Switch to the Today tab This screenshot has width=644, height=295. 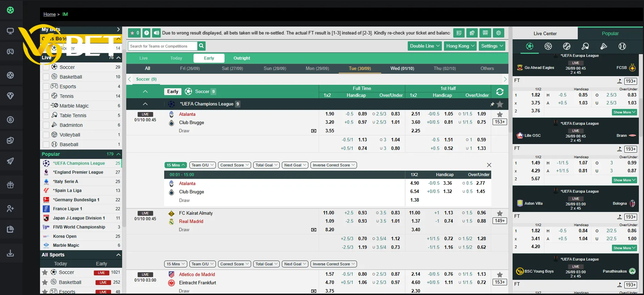pyautogui.click(x=176, y=58)
